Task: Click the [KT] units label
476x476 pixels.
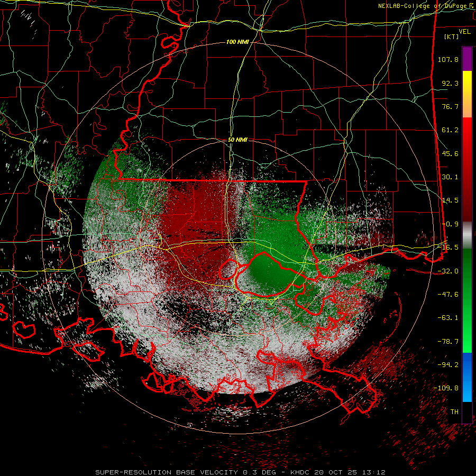Action: (x=452, y=36)
